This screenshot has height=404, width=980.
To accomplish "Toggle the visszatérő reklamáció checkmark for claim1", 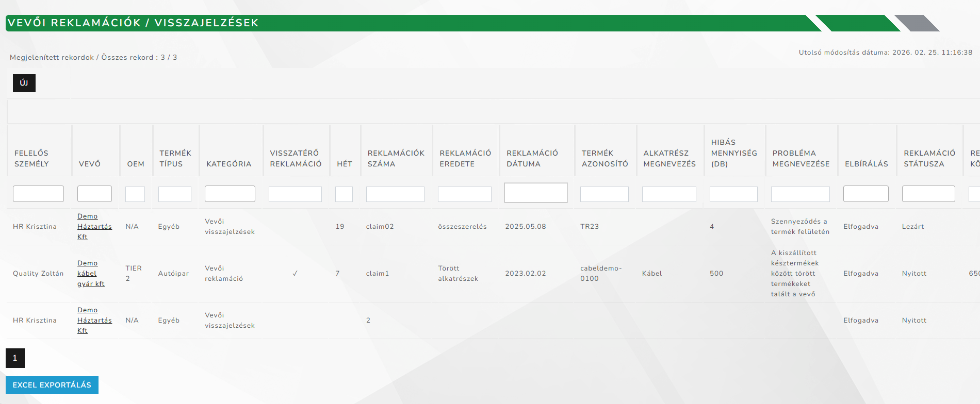I will (x=295, y=274).
